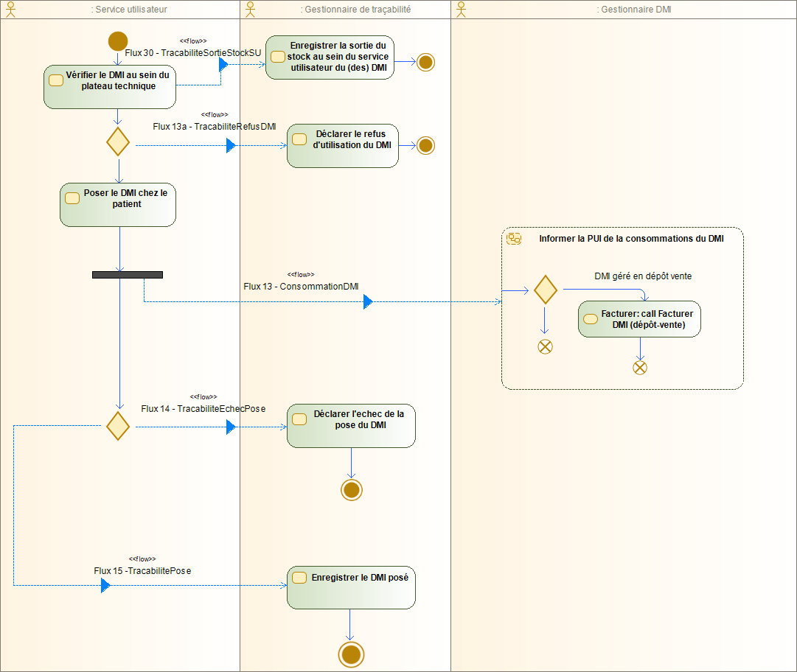This screenshot has width=797, height=672.
Task: Click the DMI géré en dépôt vente guard text
Action: [644, 276]
